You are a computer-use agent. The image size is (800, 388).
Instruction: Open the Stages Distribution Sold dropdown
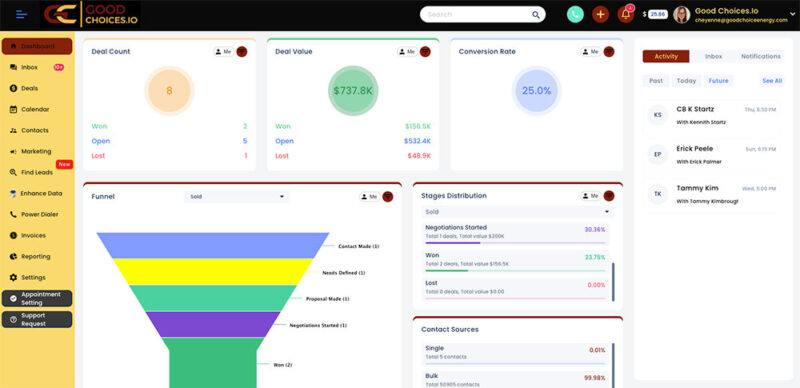(517, 212)
